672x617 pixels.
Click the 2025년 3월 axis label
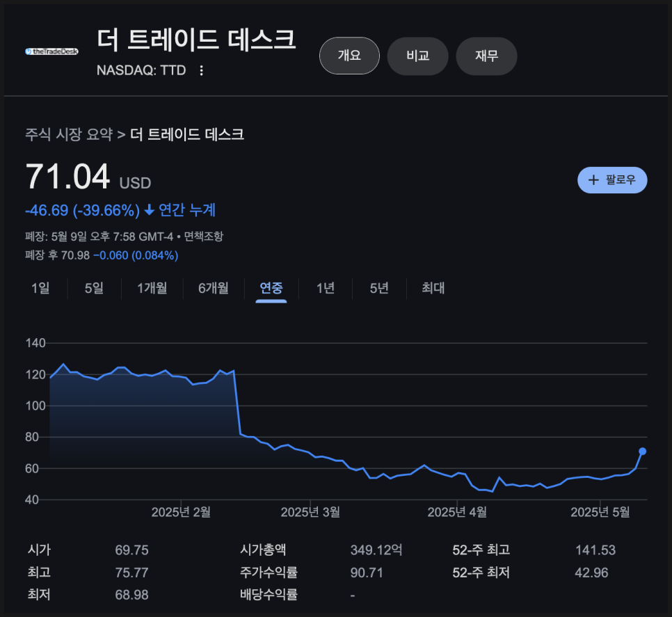[x=310, y=512]
